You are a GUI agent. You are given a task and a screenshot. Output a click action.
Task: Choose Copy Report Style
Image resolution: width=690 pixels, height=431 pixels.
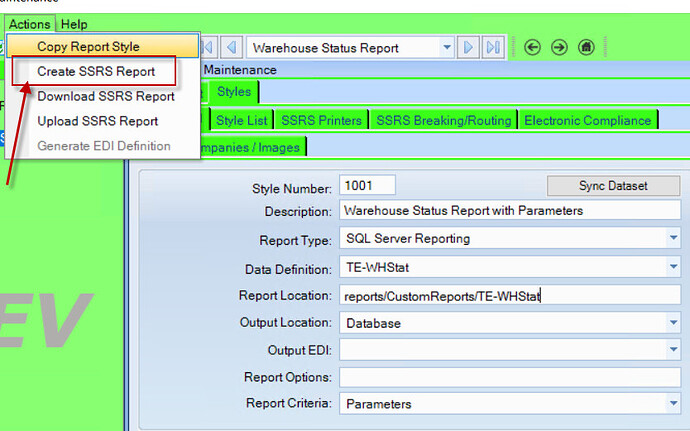[103, 46]
